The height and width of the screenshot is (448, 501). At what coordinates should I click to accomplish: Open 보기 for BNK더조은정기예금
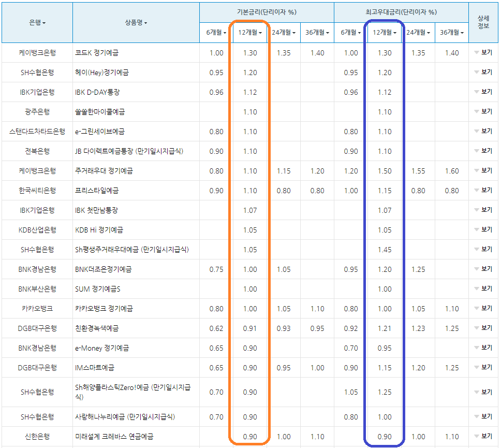(x=483, y=269)
